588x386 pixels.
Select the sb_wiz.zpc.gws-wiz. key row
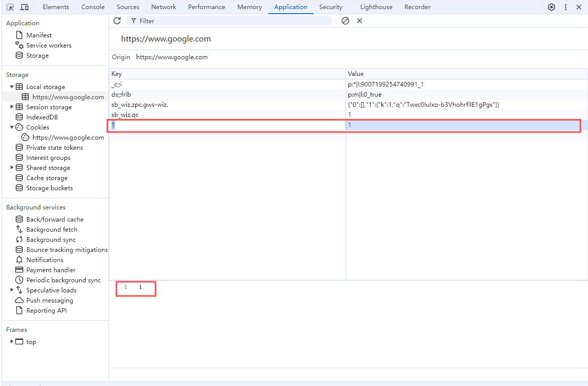227,105
